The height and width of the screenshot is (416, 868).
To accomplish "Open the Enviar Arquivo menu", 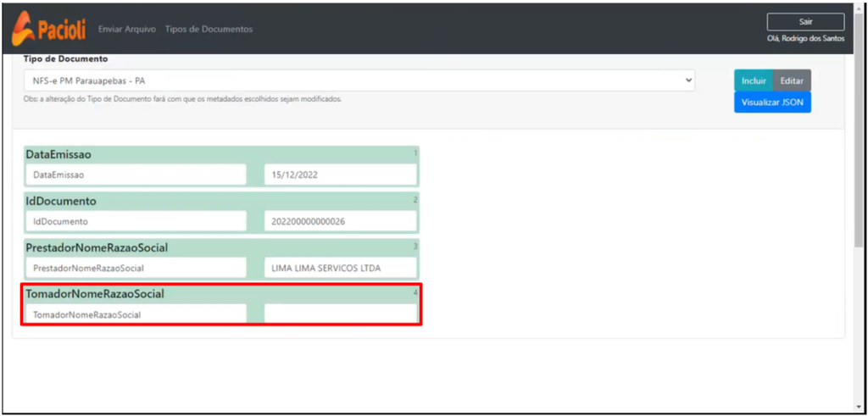I will point(127,30).
